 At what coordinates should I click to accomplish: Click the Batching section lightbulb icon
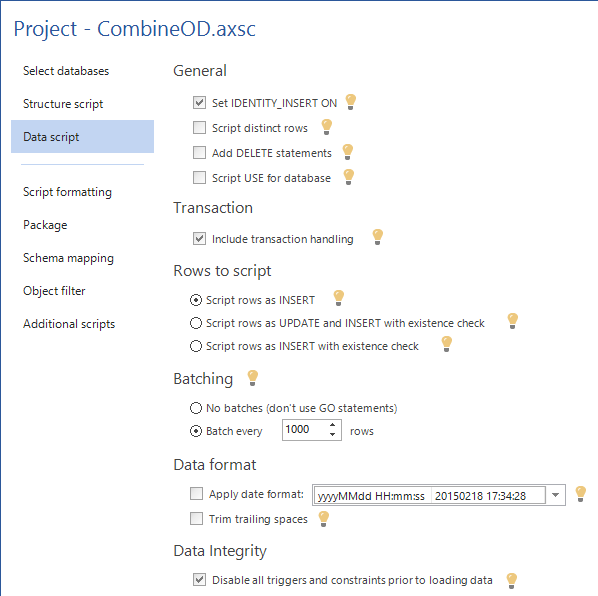point(252,378)
